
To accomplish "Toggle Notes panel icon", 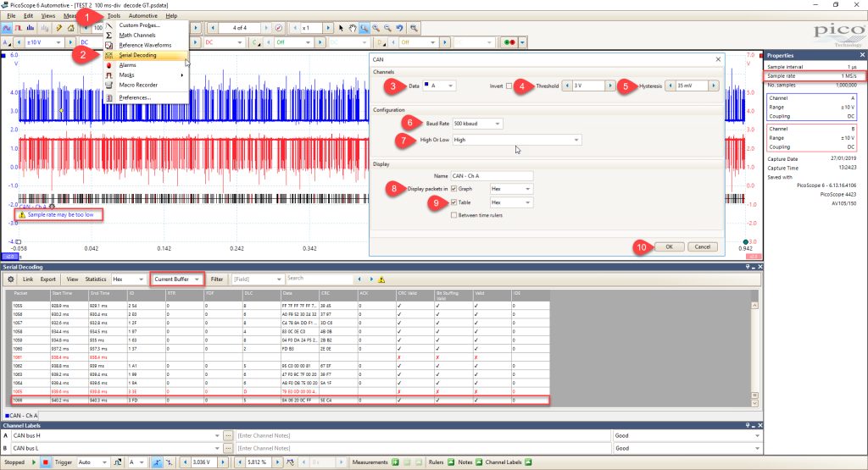I will pyautogui.click(x=479, y=462).
